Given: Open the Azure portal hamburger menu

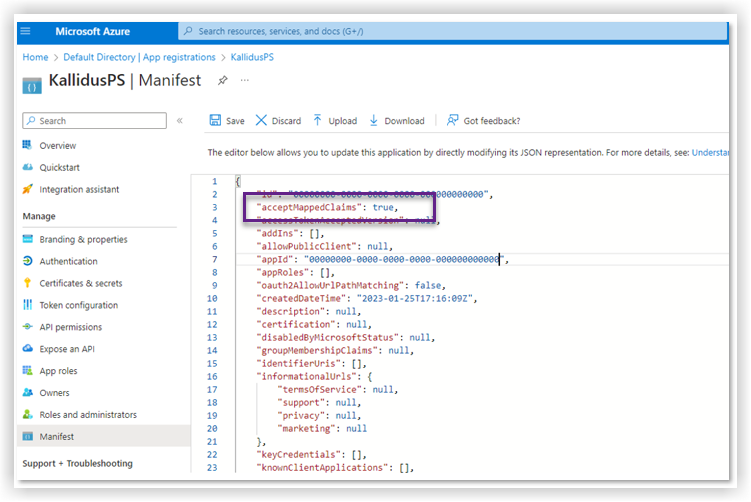Looking at the screenshot, I should coord(26,31).
